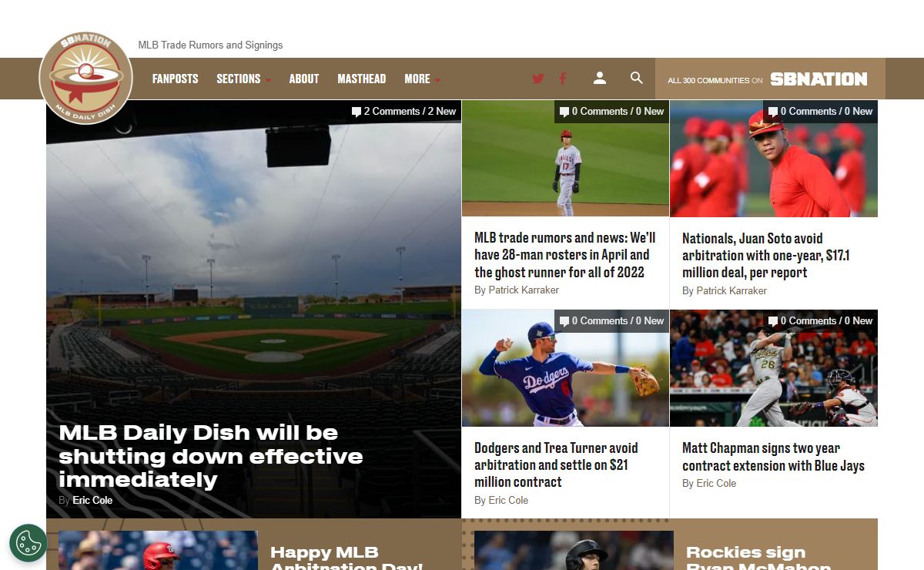Open Patrick Karraker byline under Juan Soto story

click(x=731, y=290)
